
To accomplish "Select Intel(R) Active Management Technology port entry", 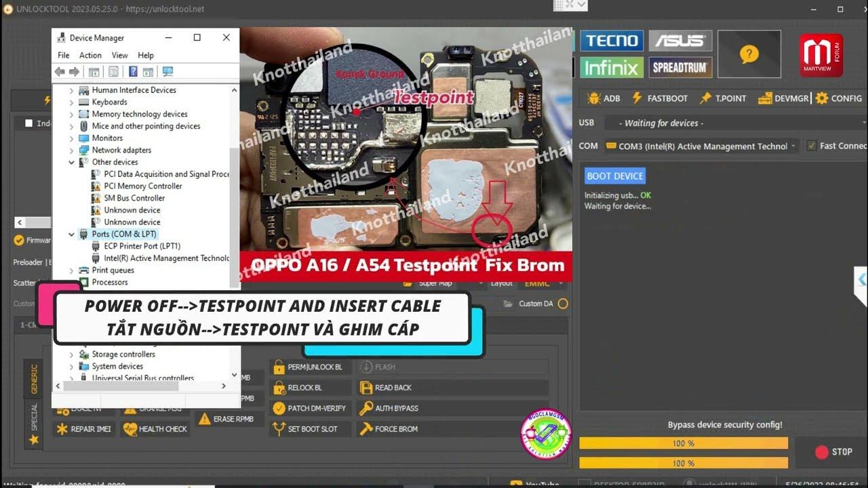I will tap(161, 258).
